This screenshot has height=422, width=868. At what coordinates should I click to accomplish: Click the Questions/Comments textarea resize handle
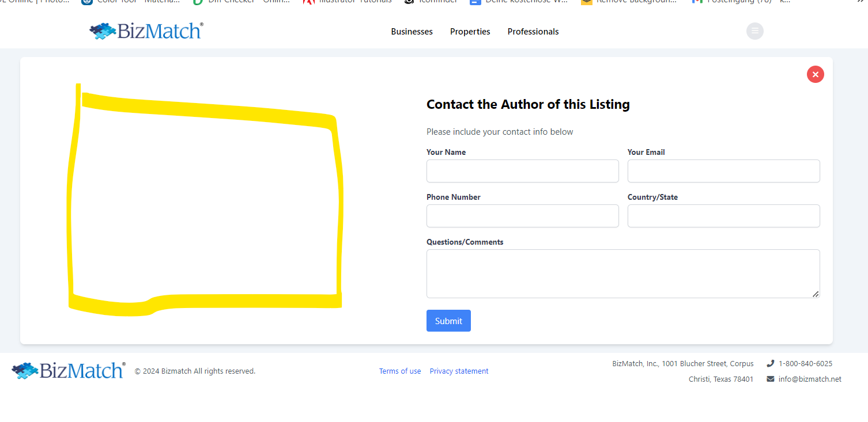point(815,294)
